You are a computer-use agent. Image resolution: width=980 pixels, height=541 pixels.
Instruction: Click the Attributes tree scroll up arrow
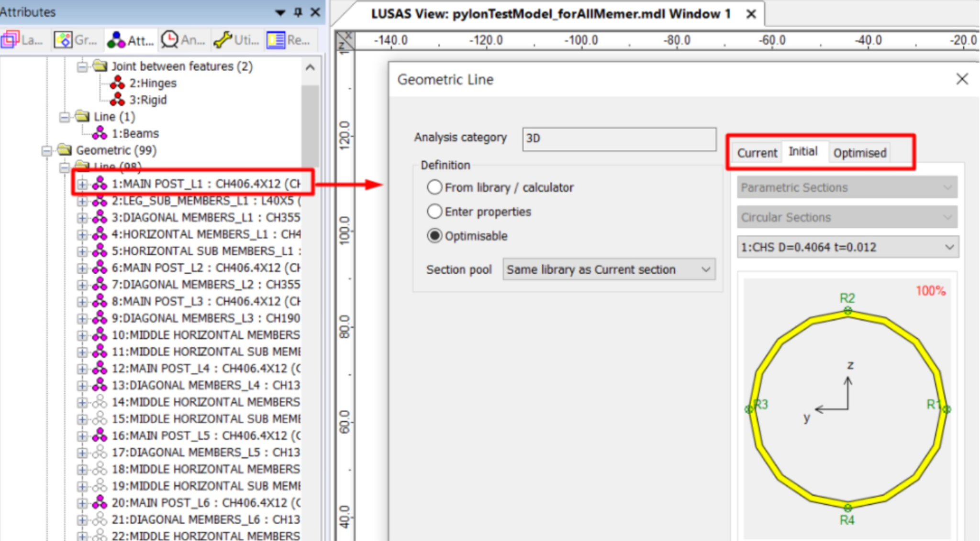click(x=310, y=68)
